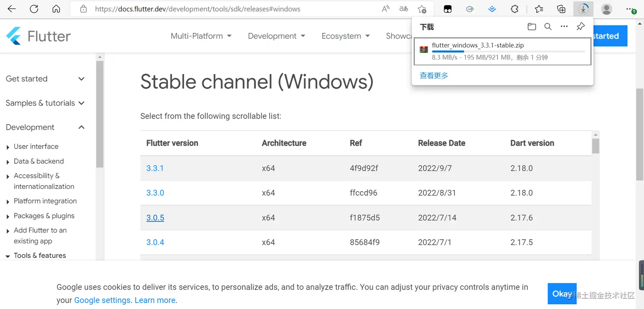The height and width of the screenshot is (309, 644).
Task: Open downloads folder icon in download panel
Action: tap(532, 27)
